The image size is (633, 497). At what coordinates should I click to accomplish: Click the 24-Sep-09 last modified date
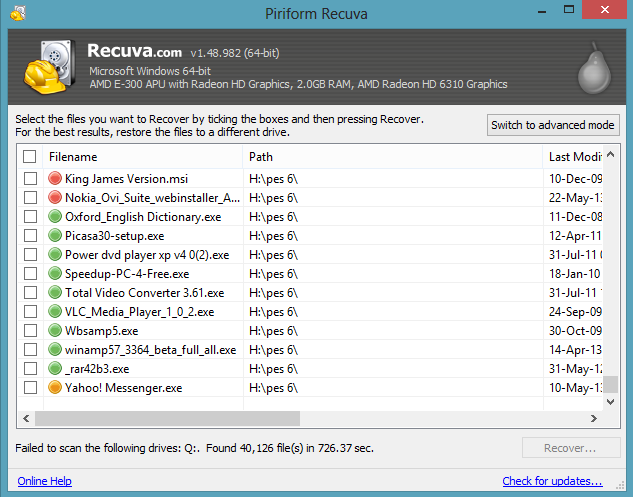pyautogui.click(x=575, y=311)
